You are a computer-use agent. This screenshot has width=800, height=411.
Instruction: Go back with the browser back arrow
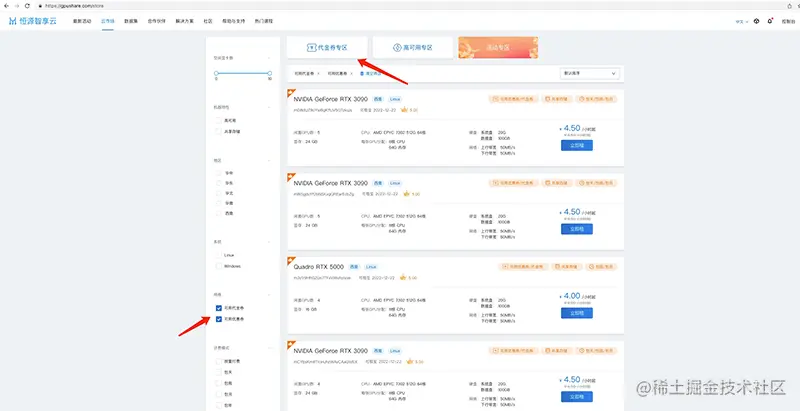click(x=6, y=6)
